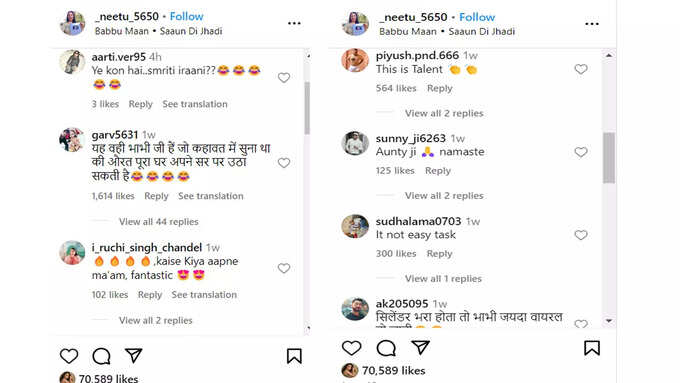Click Reply under sudhalama0703's comment

pos(439,253)
